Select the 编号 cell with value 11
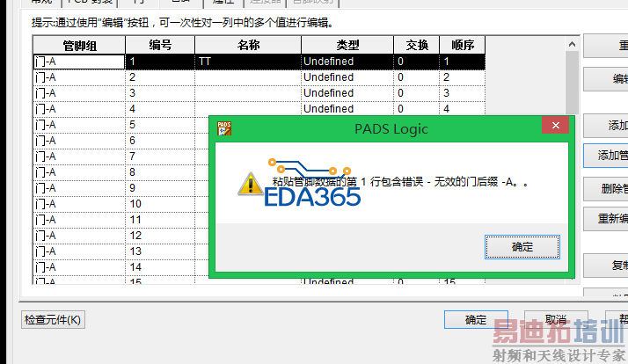This screenshot has height=364, width=628. pyautogui.click(x=160, y=220)
